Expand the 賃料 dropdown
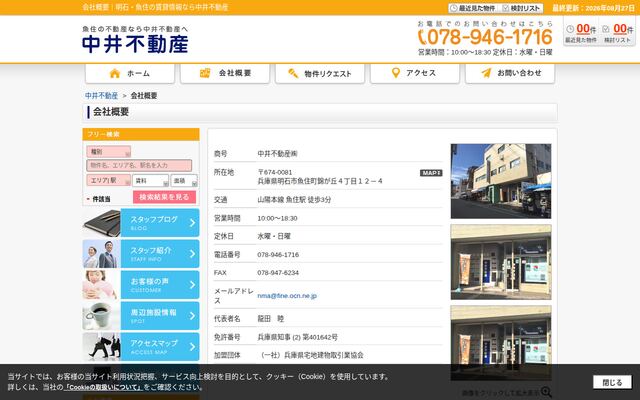The image size is (640, 400). coord(150,180)
